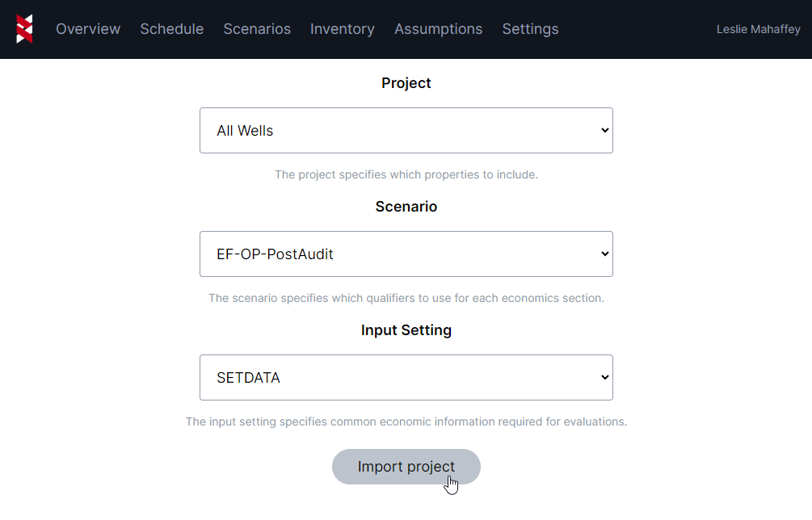Click the Leslie Mahaffey user name

(x=758, y=29)
